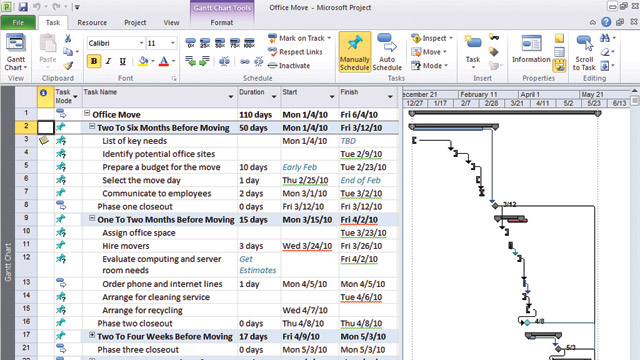
Task: Click Add to Timeline icon
Action: (559, 65)
